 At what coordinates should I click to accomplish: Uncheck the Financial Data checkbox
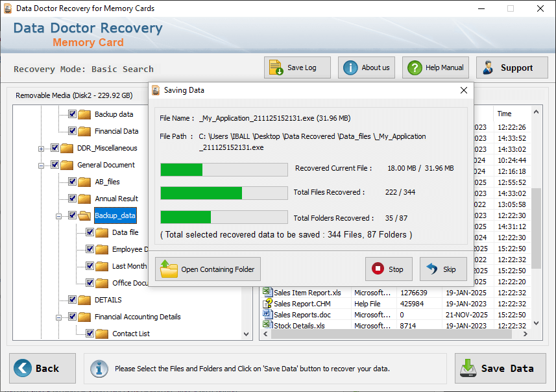tap(72, 131)
